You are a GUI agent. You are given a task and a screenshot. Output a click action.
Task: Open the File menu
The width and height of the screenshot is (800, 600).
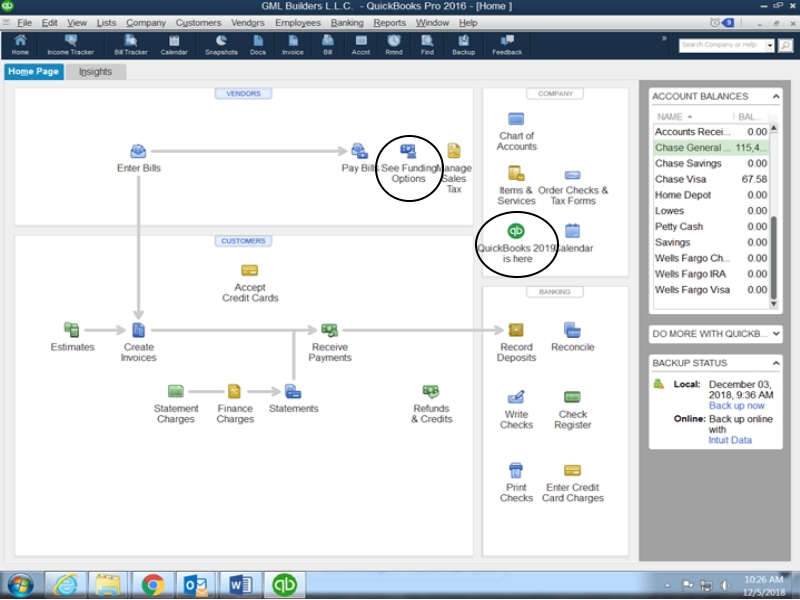[24, 22]
